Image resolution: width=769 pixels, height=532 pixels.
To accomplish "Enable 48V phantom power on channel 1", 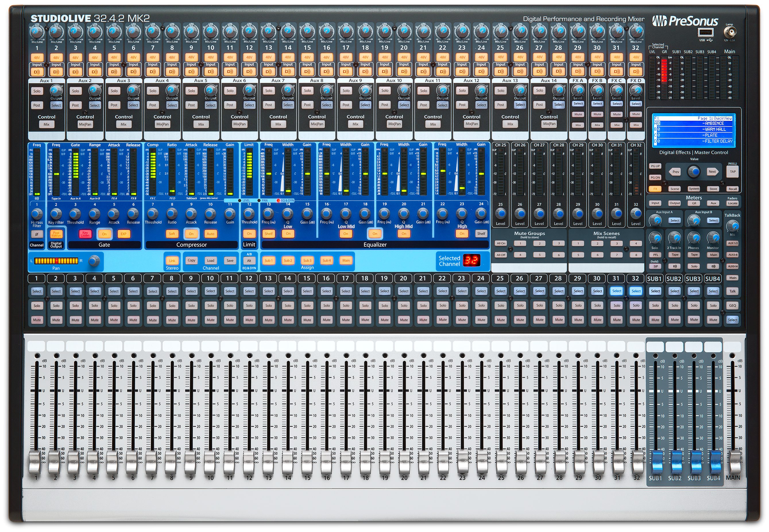I will click(37, 57).
